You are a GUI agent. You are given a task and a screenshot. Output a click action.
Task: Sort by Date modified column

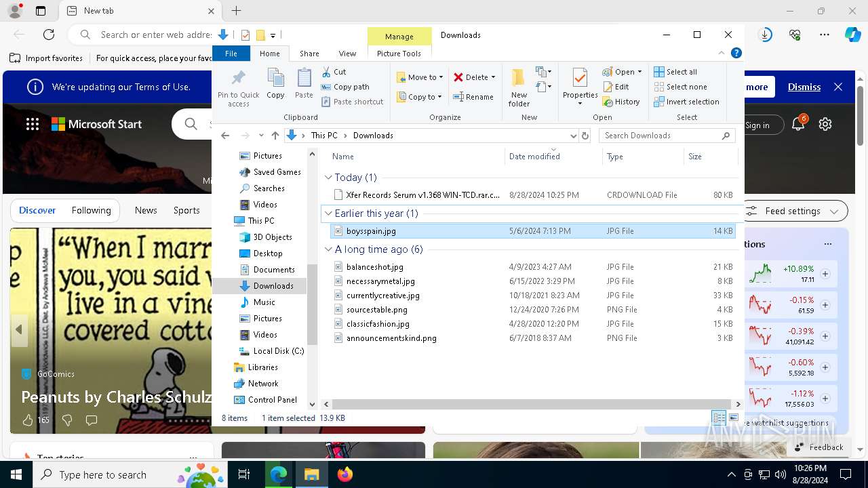point(553,157)
